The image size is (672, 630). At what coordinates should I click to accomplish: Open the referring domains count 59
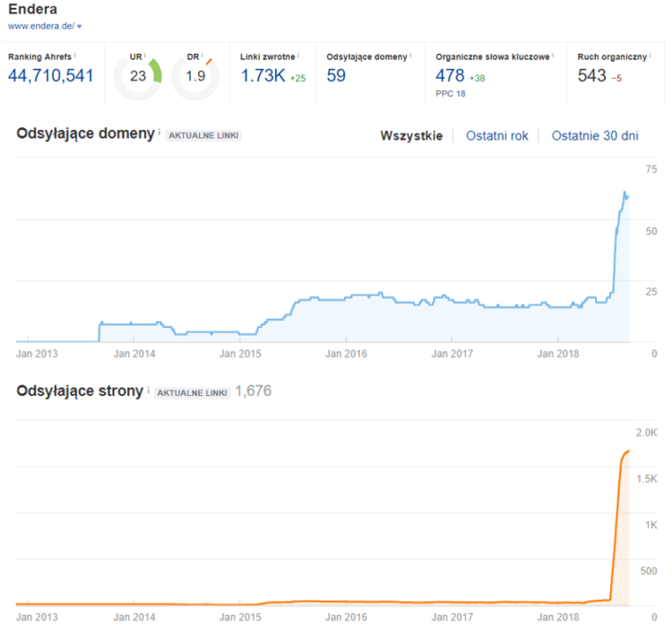point(336,76)
